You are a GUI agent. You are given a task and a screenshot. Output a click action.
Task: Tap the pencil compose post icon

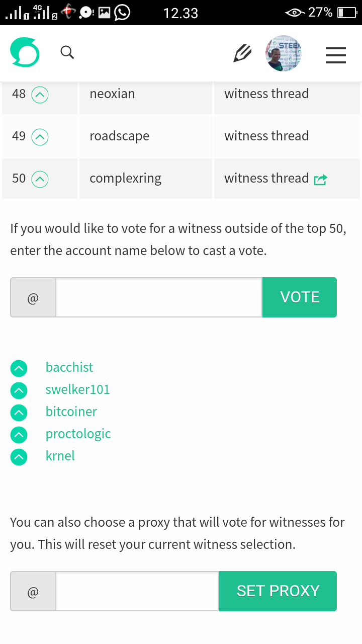[x=242, y=53]
